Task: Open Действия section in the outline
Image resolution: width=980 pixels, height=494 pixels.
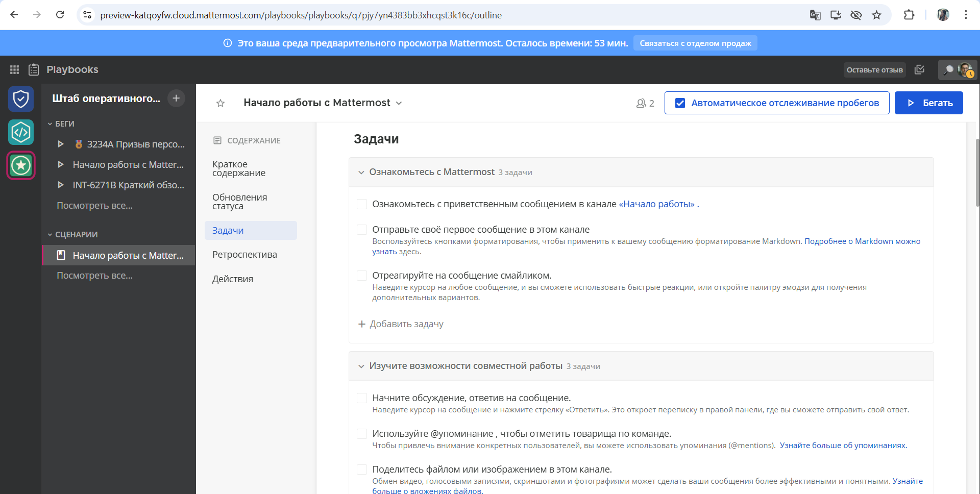Action: tap(233, 279)
